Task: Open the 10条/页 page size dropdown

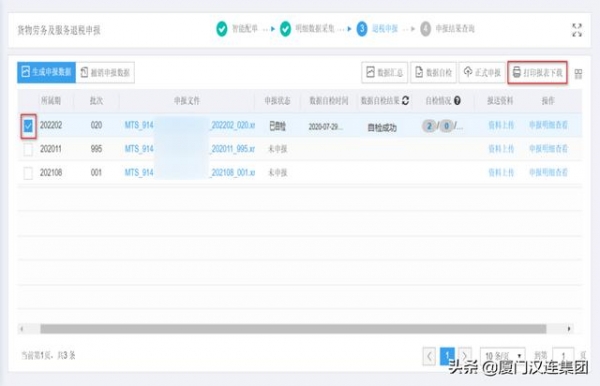Action: pos(503,356)
